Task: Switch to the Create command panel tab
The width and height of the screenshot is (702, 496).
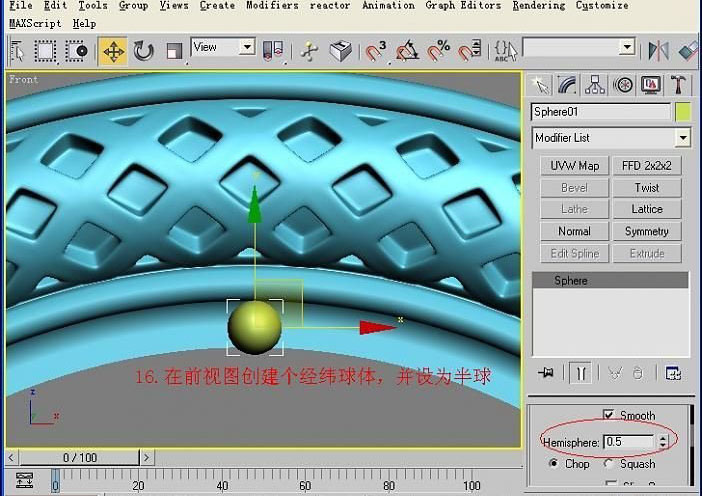Action: (540, 85)
